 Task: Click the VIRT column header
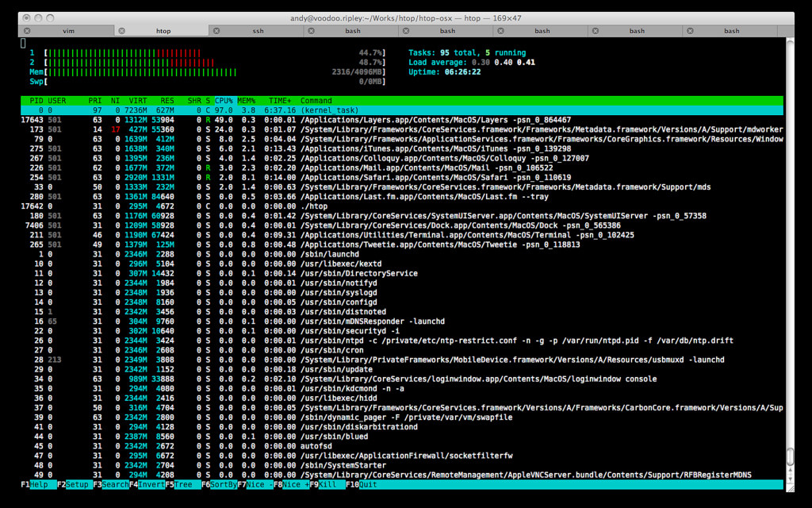138,101
